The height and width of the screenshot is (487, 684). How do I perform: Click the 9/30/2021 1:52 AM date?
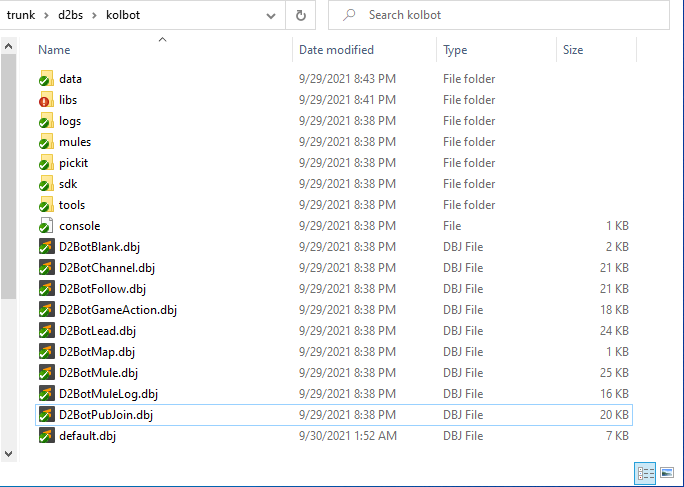pyautogui.click(x=348, y=436)
